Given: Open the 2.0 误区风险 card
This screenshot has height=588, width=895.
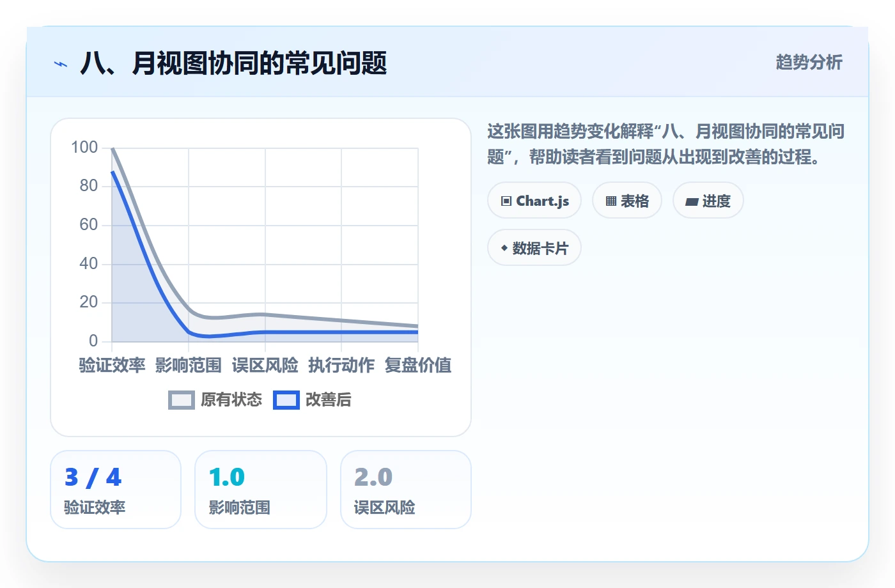Looking at the screenshot, I should [406, 490].
